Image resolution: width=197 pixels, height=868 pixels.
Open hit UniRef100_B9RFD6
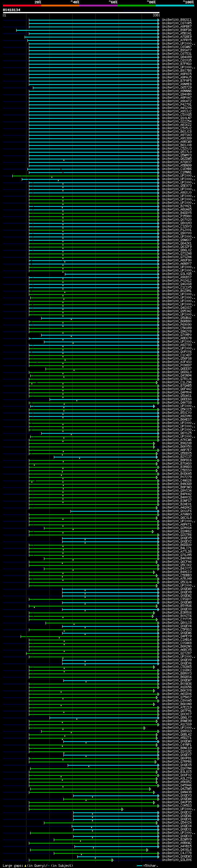[x=176, y=30]
